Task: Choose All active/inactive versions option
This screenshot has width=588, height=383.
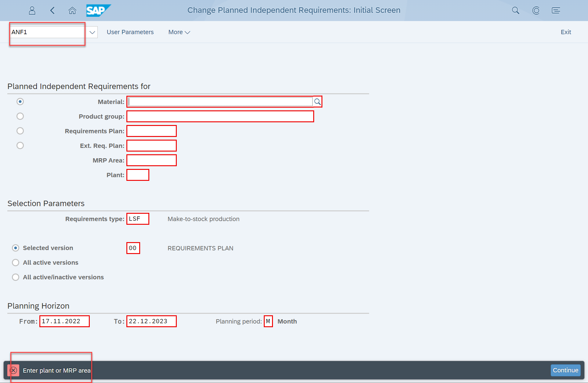Action: [x=16, y=277]
